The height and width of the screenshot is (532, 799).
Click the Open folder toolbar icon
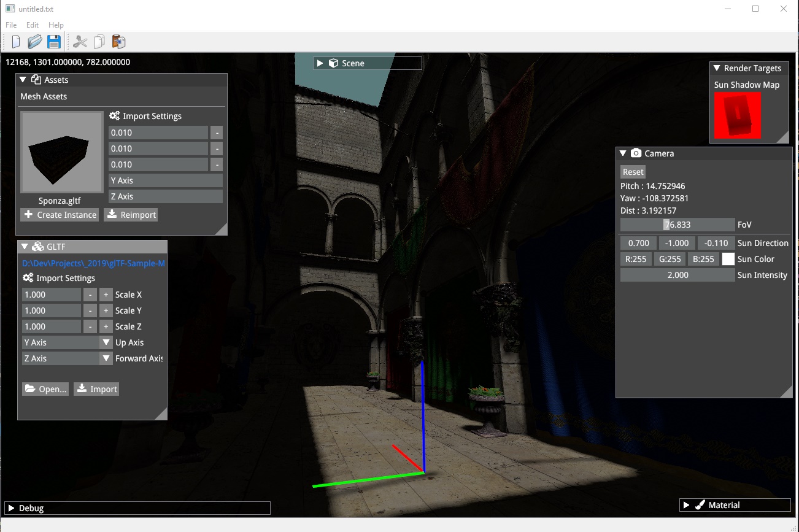tap(35, 42)
